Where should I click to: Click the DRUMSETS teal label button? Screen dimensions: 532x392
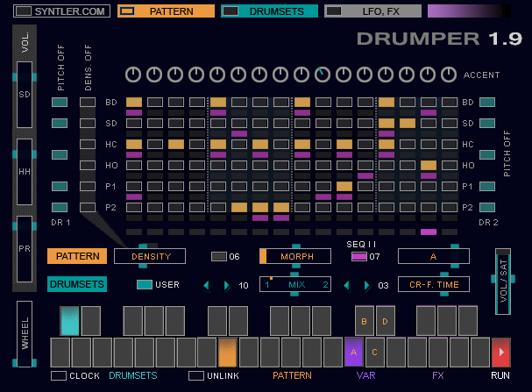[77, 284]
